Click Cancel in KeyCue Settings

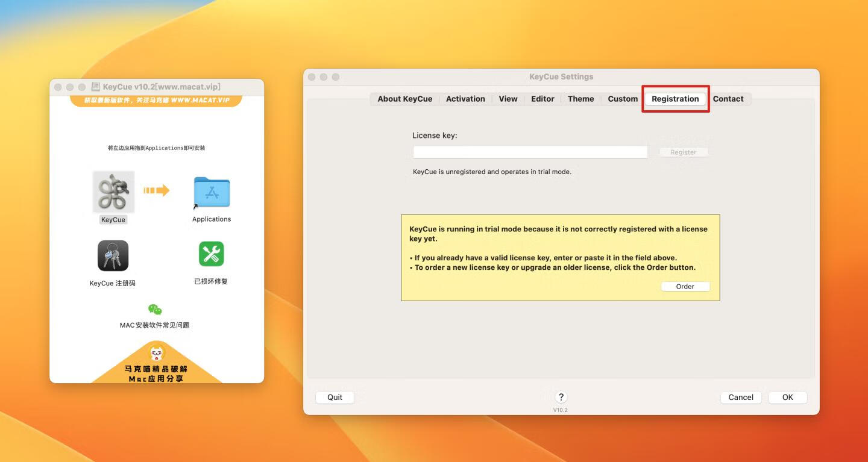tap(741, 398)
